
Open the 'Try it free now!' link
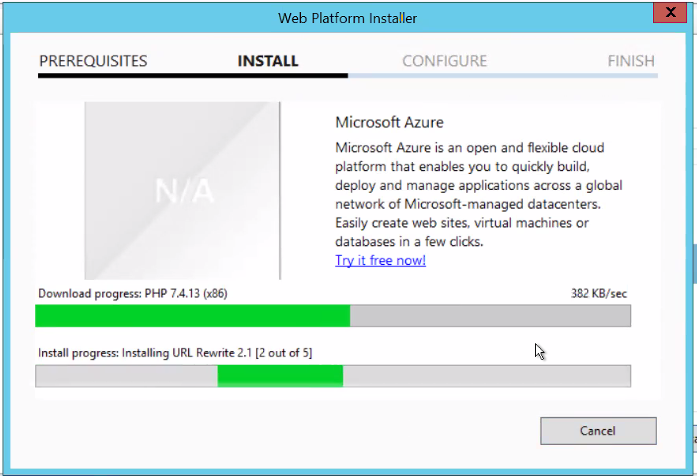pos(381,260)
